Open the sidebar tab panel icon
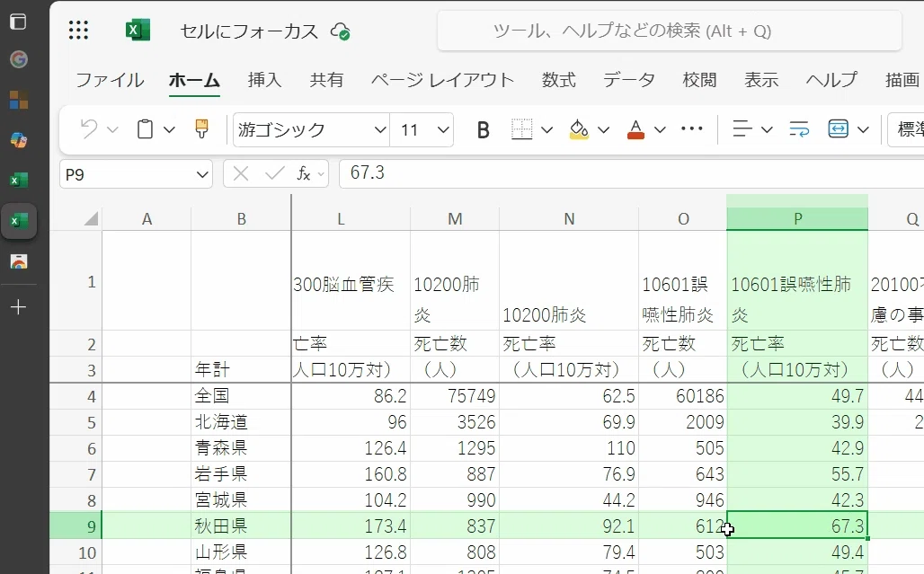The height and width of the screenshot is (574, 924). click(18, 22)
